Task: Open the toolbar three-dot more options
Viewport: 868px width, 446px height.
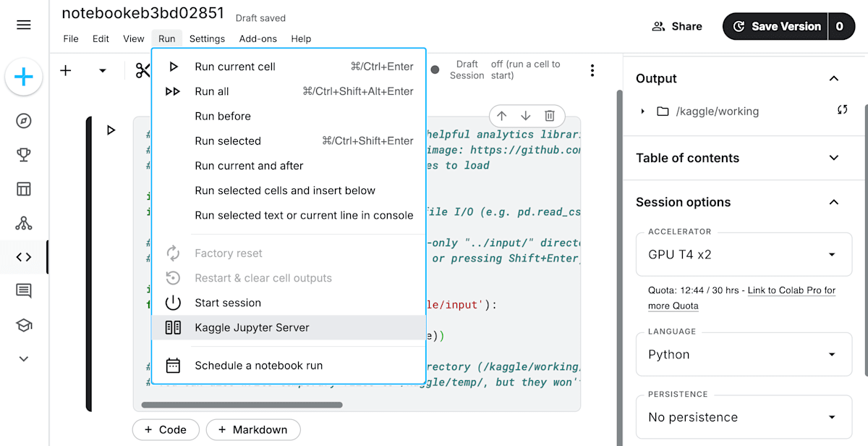Action: (x=592, y=70)
